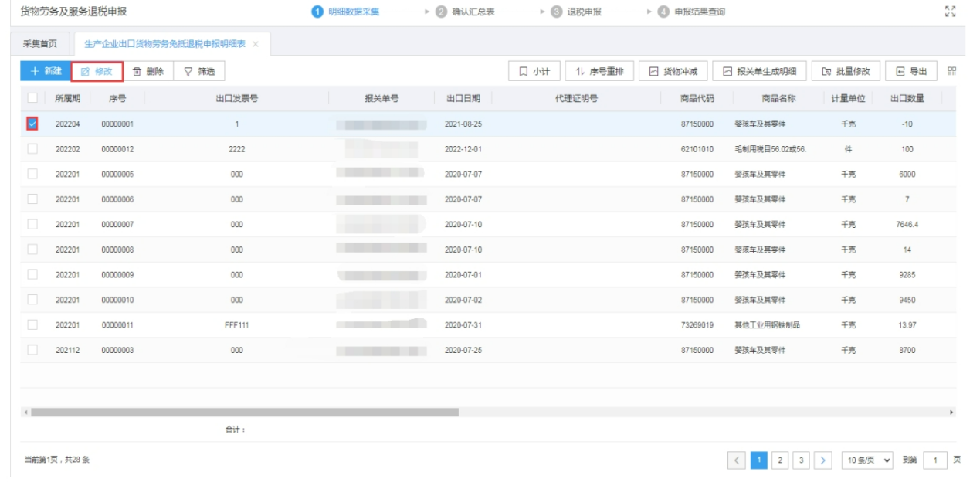980x489 pixels.
Task: Check the row with 序号 00000003
Action: tap(32, 350)
